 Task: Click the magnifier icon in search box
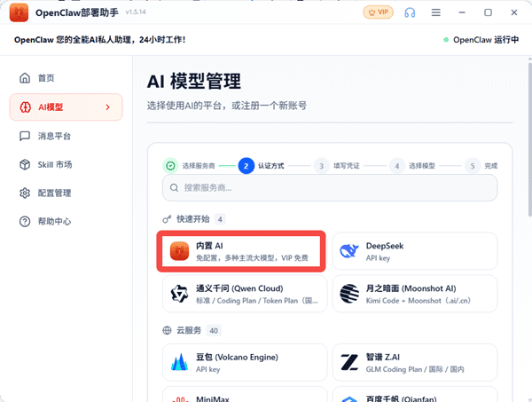174,188
